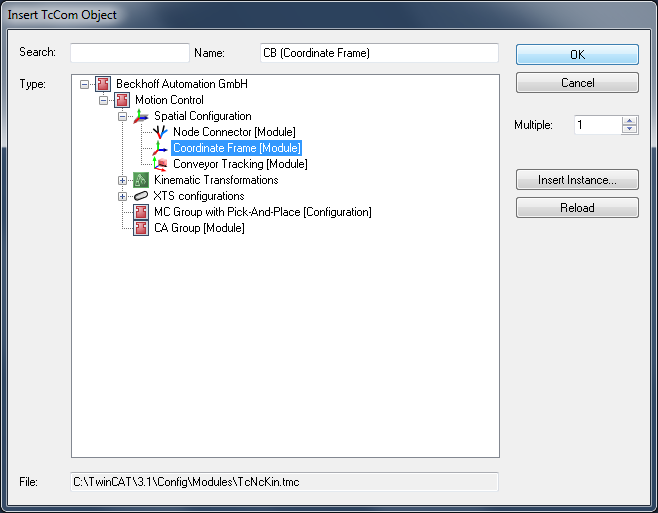Screen dimensions: 658x513
Task: Select MC Group with Pick-And-Place [Configuration]
Action: pyautogui.click(x=263, y=212)
